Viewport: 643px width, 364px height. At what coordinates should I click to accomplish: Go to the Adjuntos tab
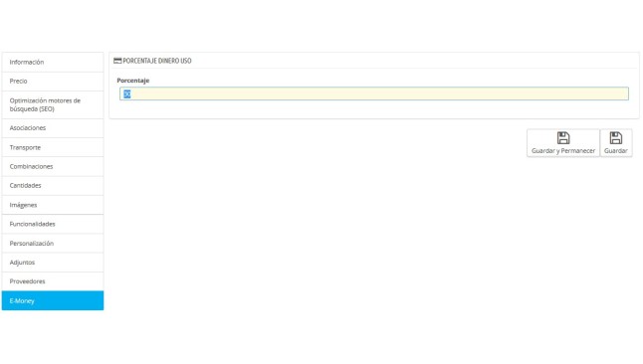pos(53,263)
